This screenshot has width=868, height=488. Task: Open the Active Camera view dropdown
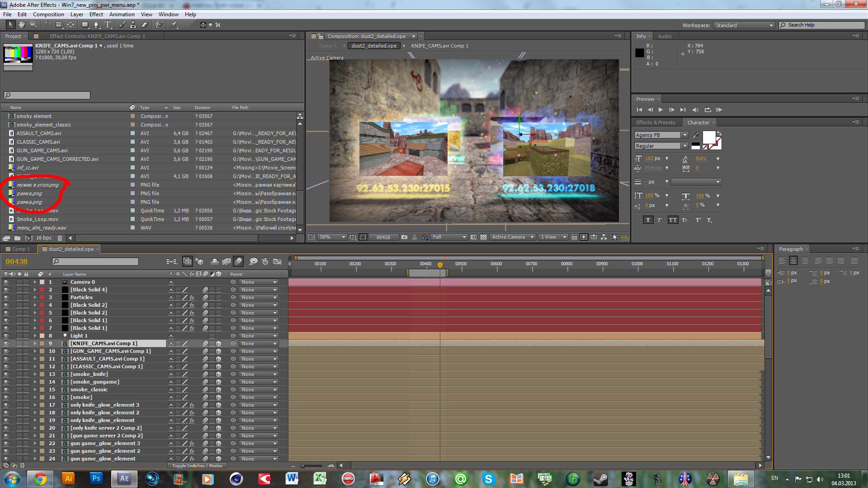point(513,237)
